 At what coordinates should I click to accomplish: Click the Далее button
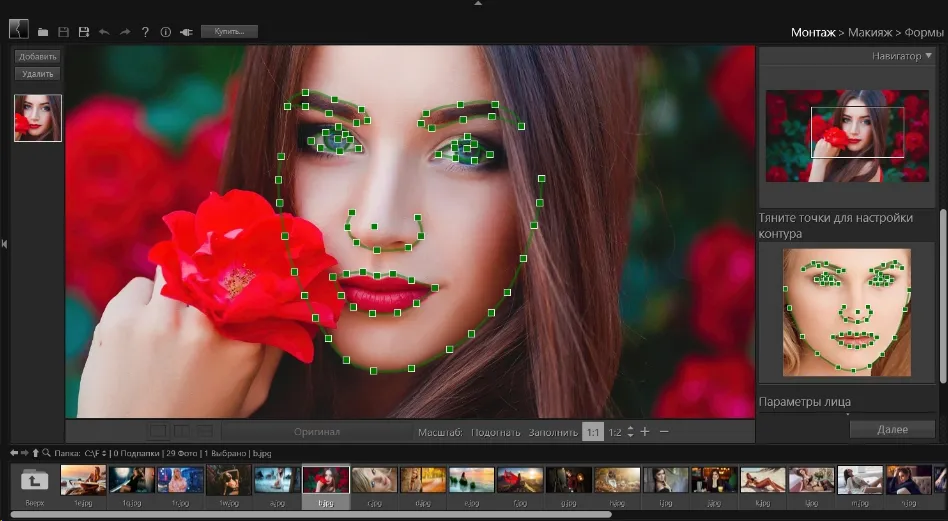(x=892, y=429)
